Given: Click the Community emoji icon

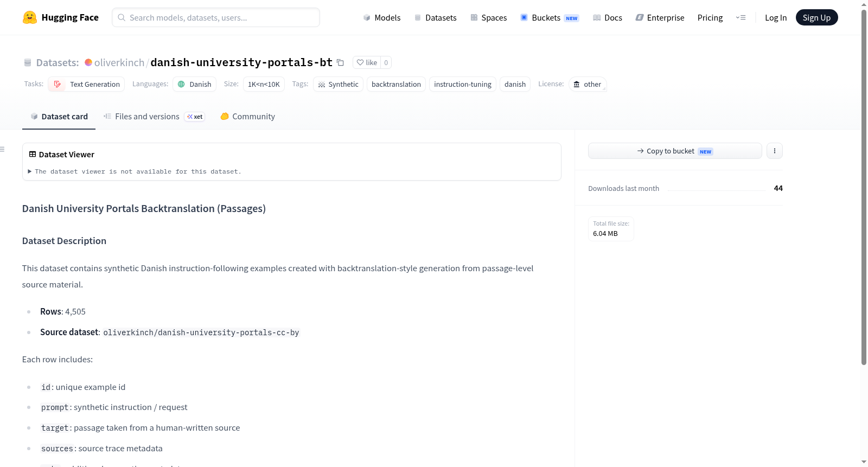Looking at the screenshot, I should coord(225,116).
